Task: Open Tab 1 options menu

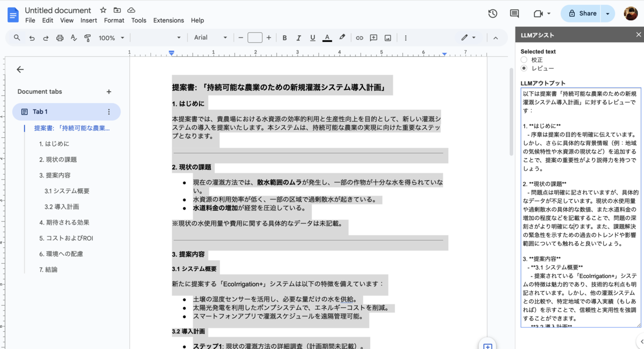Action: coord(109,112)
